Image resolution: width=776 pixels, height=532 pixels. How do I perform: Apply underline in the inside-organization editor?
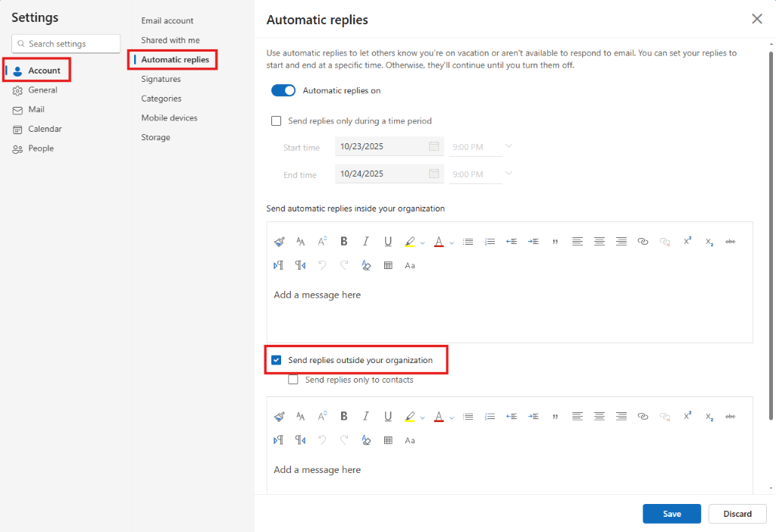[x=387, y=241]
